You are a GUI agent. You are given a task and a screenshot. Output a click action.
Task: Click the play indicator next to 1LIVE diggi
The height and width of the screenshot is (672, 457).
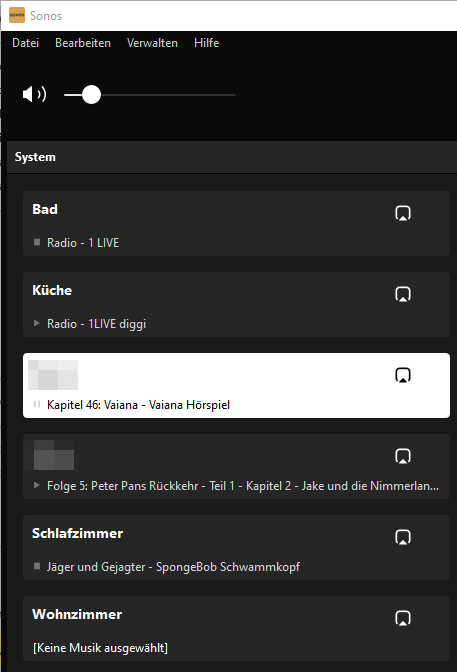coord(37,323)
